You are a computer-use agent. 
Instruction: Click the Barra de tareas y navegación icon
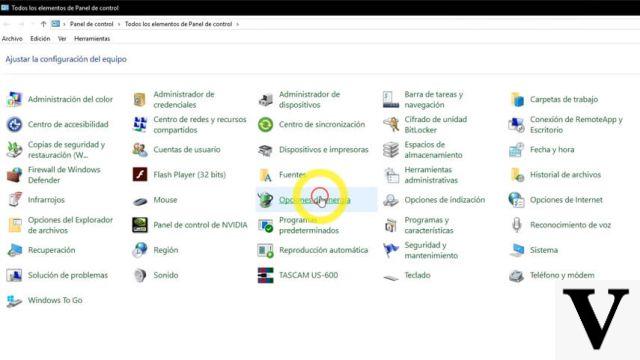(x=391, y=99)
